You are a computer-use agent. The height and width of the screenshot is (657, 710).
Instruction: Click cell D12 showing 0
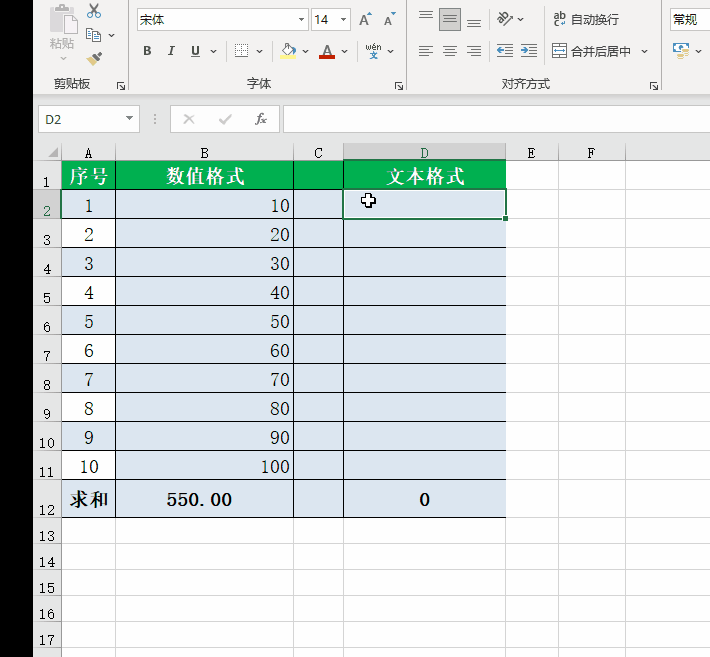425,499
